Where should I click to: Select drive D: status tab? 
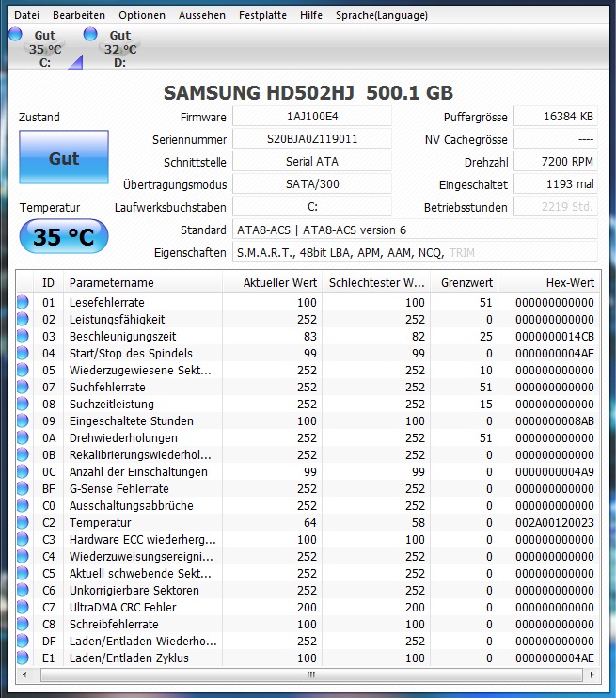tap(120, 49)
